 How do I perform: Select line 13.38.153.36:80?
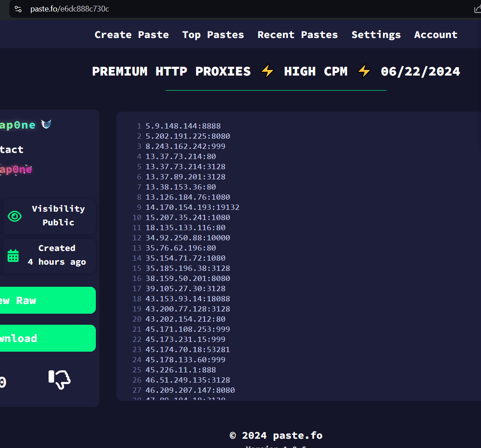[181, 187]
